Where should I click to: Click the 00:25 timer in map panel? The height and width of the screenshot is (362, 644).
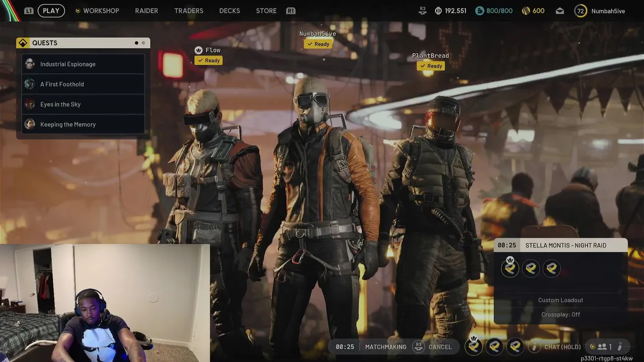507,245
